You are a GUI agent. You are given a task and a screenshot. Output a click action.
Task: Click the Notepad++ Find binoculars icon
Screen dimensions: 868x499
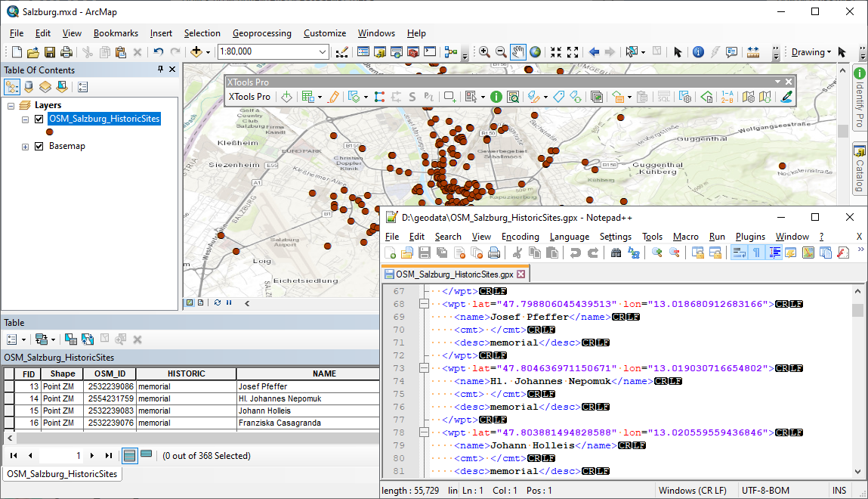(616, 253)
